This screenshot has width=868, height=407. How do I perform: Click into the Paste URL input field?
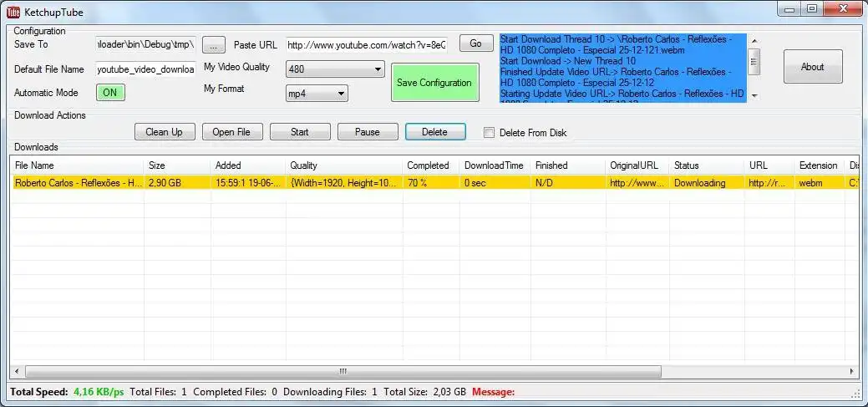coord(367,45)
